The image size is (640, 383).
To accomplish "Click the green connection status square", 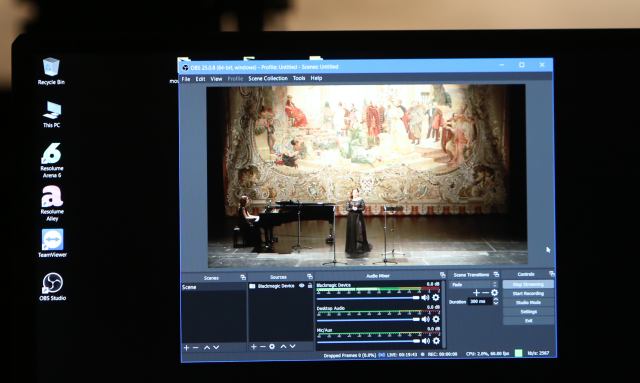I will point(518,353).
